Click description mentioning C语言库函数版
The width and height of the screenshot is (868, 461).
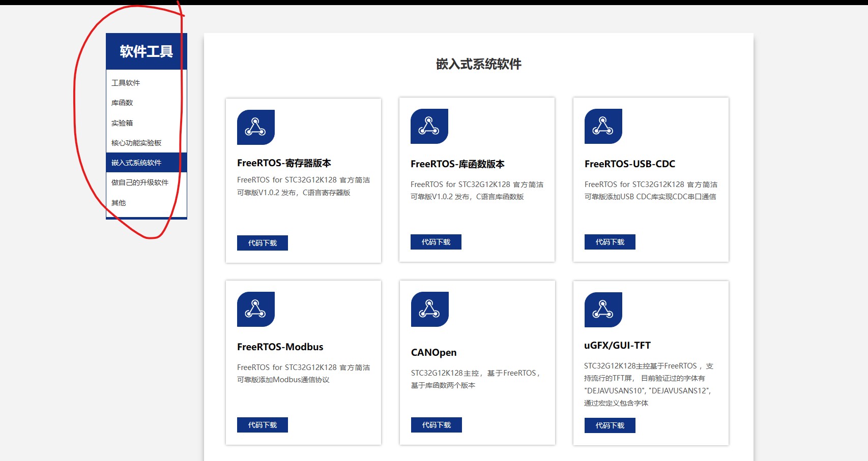477,191
